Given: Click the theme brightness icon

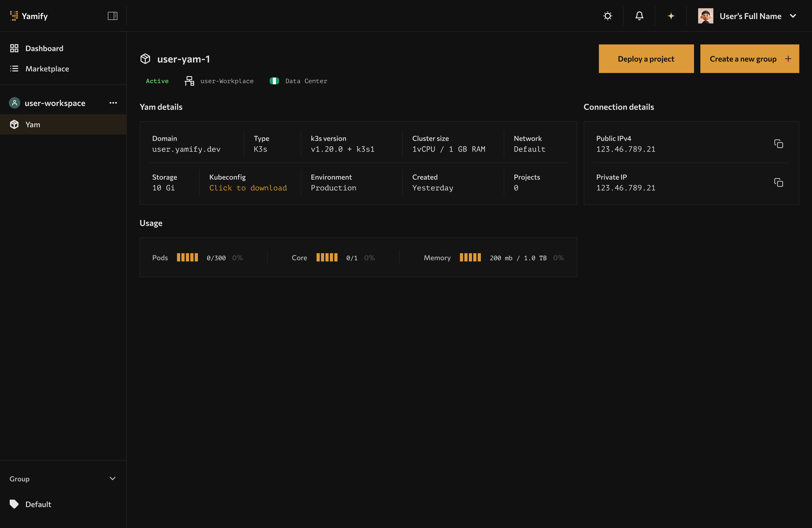Looking at the screenshot, I should coord(608,16).
